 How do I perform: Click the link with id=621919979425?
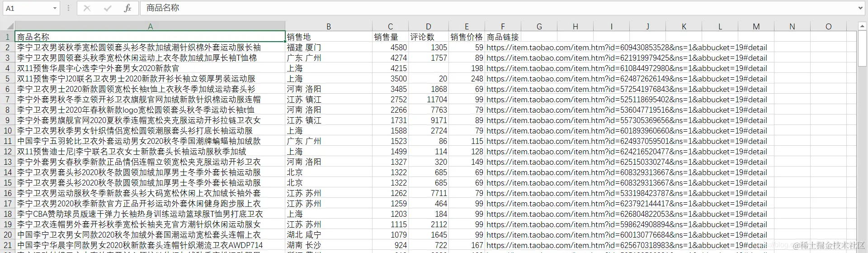point(627,57)
